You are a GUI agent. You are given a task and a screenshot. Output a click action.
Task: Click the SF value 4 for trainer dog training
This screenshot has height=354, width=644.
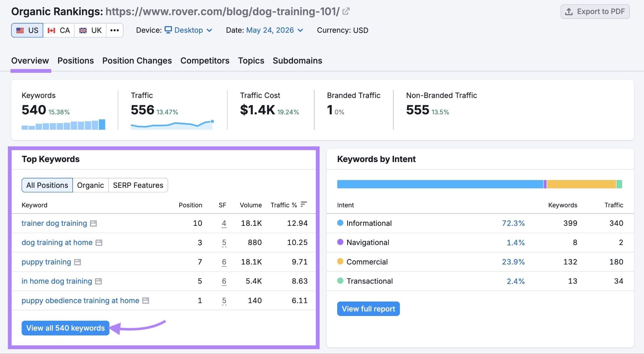[224, 223]
